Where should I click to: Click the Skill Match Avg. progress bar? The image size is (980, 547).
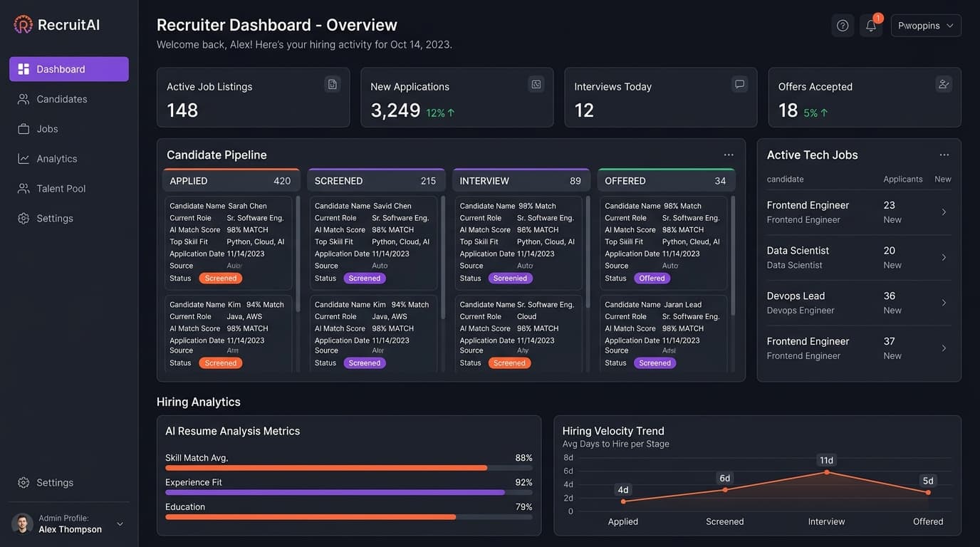pyautogui.click(x=349, y=468)
